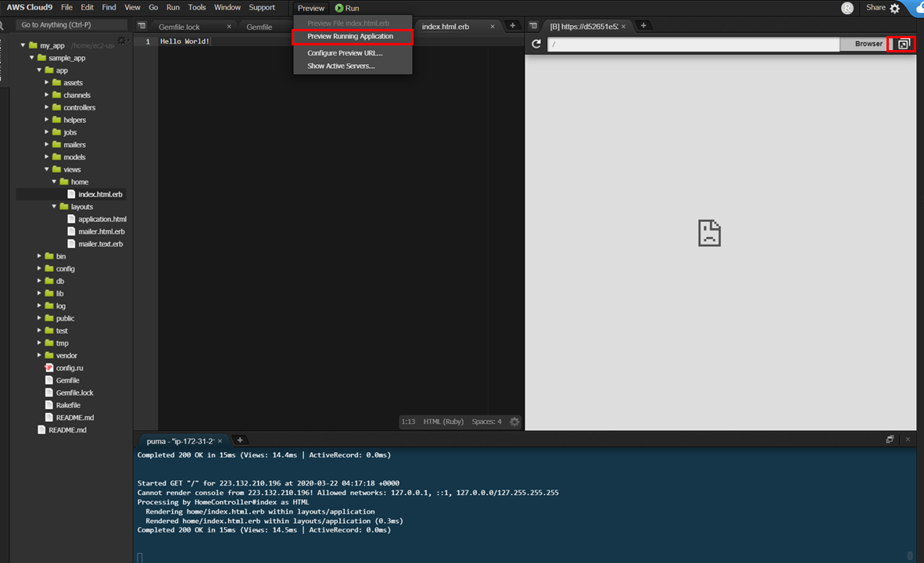Close the Gemfile.lock tab
Screen dimensions: 924x563
point(229,27)
